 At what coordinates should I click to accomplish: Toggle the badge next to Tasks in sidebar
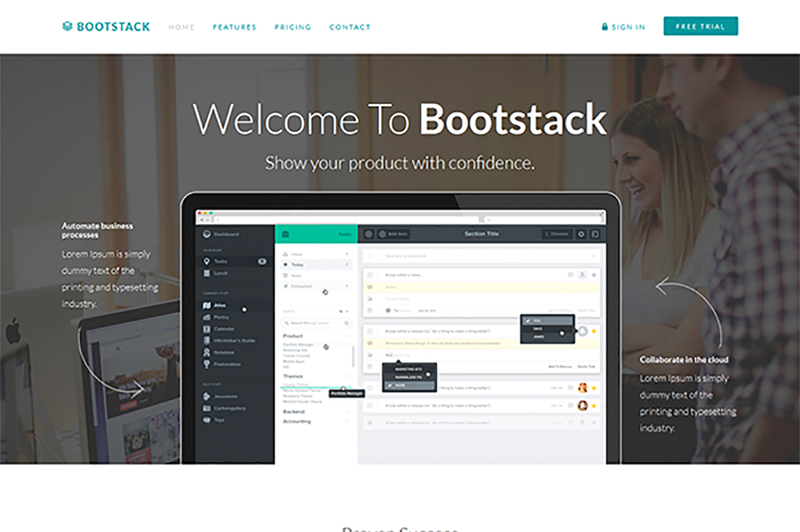tap(261, 261)
